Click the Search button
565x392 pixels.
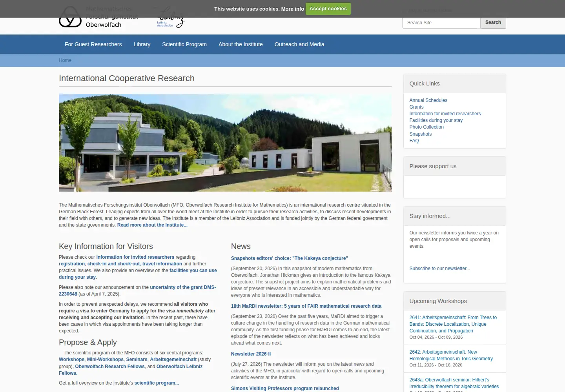click(x=493, y=23)
